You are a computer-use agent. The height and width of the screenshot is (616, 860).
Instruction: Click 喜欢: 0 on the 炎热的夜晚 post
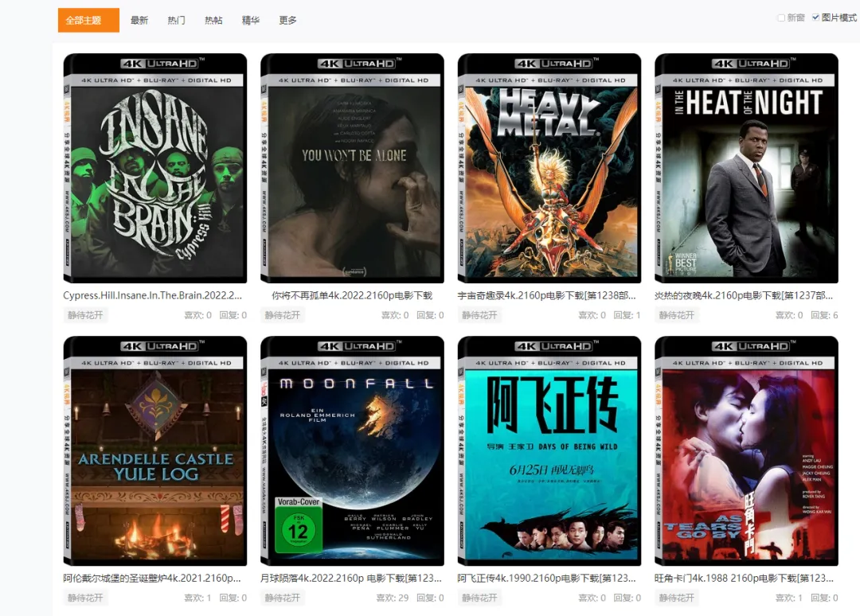tap(788, 315)
